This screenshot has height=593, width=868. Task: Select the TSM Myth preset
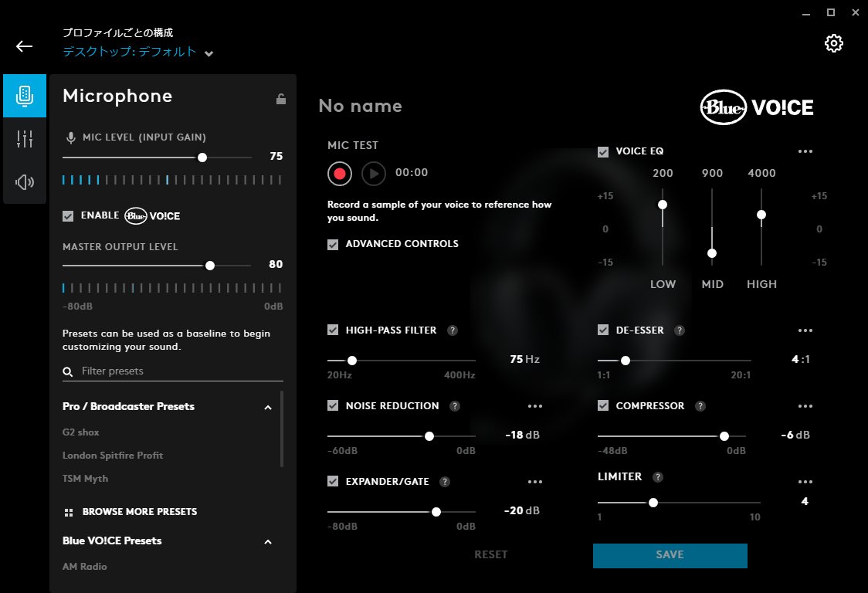click(85, 479)
